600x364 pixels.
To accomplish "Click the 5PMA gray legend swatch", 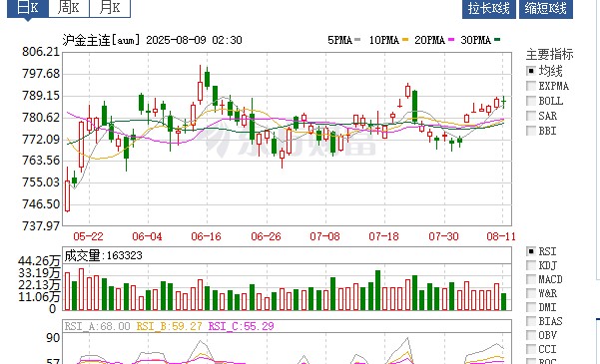I will pos(357,39).
